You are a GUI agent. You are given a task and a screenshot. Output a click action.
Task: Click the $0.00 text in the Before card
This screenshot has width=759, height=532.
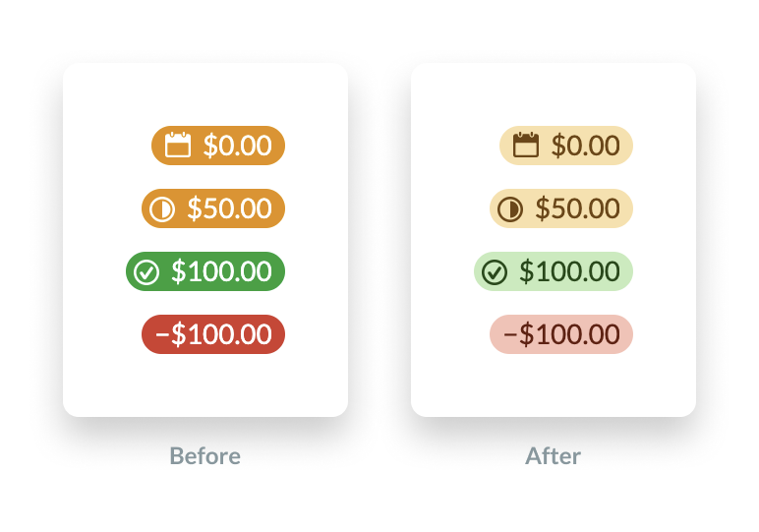point(237,146)
